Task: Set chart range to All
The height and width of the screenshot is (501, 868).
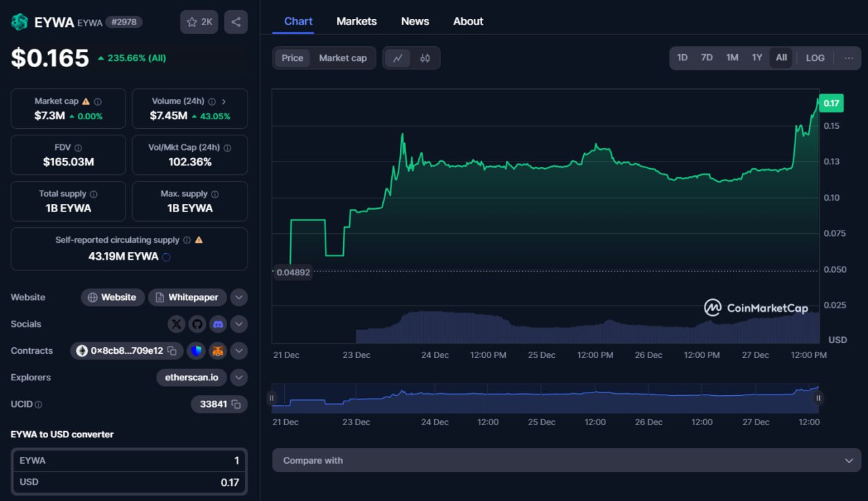Action: pyautogui.click(x=781, y=58)
